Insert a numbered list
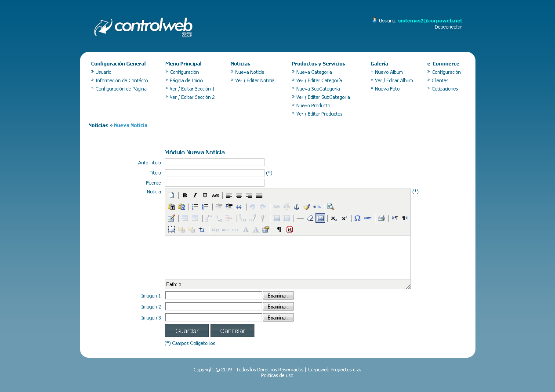 205,207
